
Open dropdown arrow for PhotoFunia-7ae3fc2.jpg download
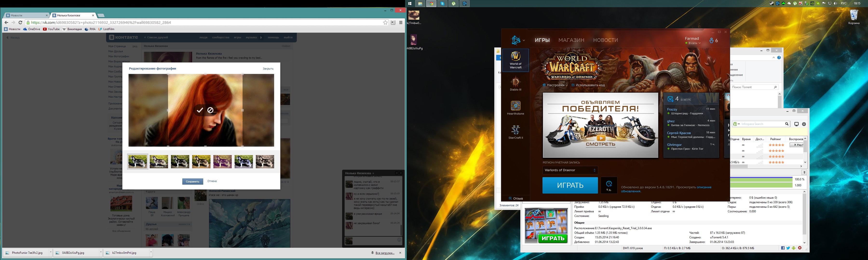[51, 253]
